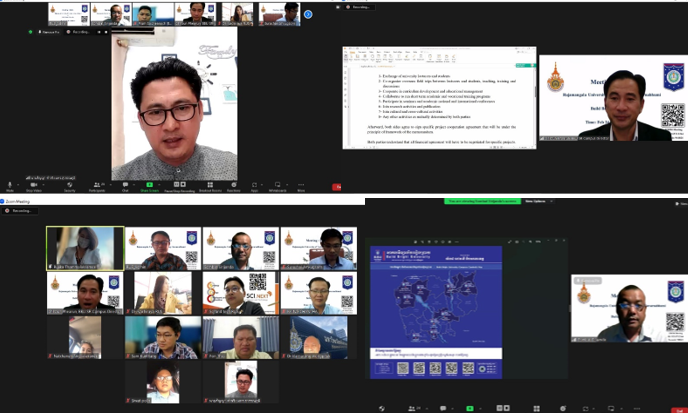
Task: Stop recording in the screen-sharing Zoom toolbar
Action: [x=506, y=408]
